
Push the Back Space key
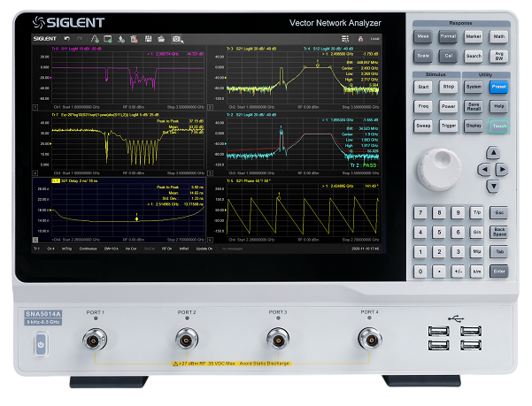pyautogui.click(x=499, y=232)
